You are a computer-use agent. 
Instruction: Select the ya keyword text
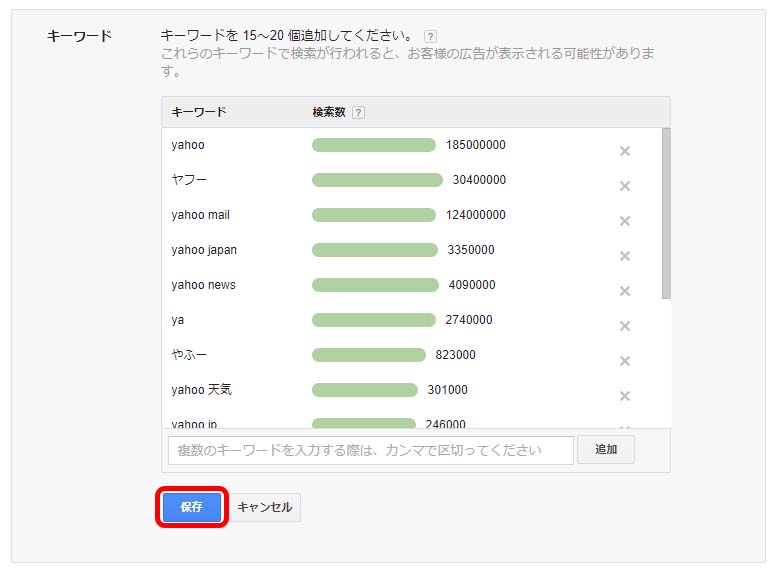pyautogui.click(x=177, y=320)
